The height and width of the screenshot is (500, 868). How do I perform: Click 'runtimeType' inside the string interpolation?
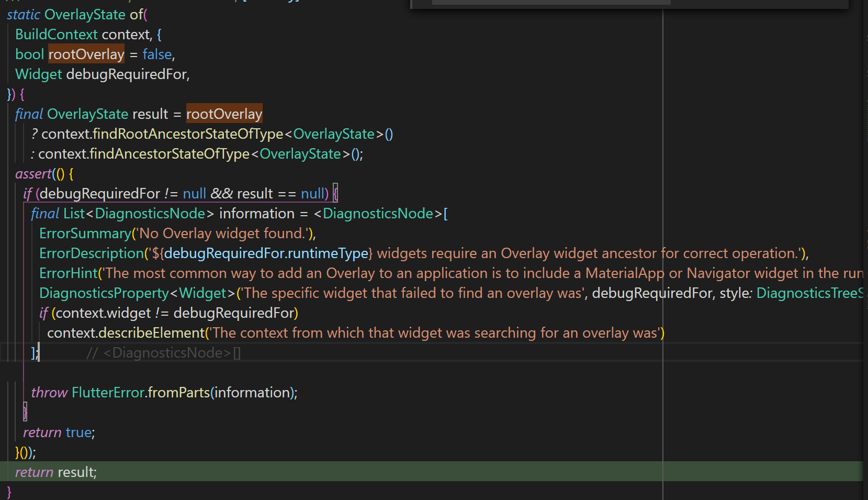[x=328, y=253]
